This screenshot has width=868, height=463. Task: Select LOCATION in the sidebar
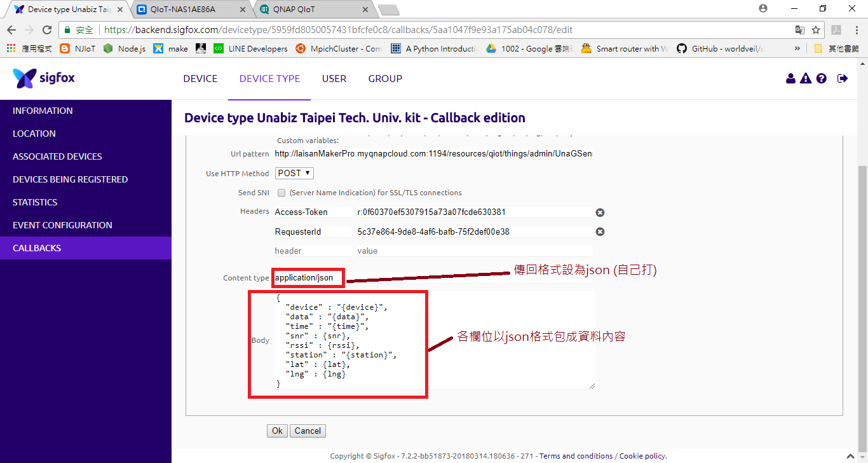click(86, 134)
